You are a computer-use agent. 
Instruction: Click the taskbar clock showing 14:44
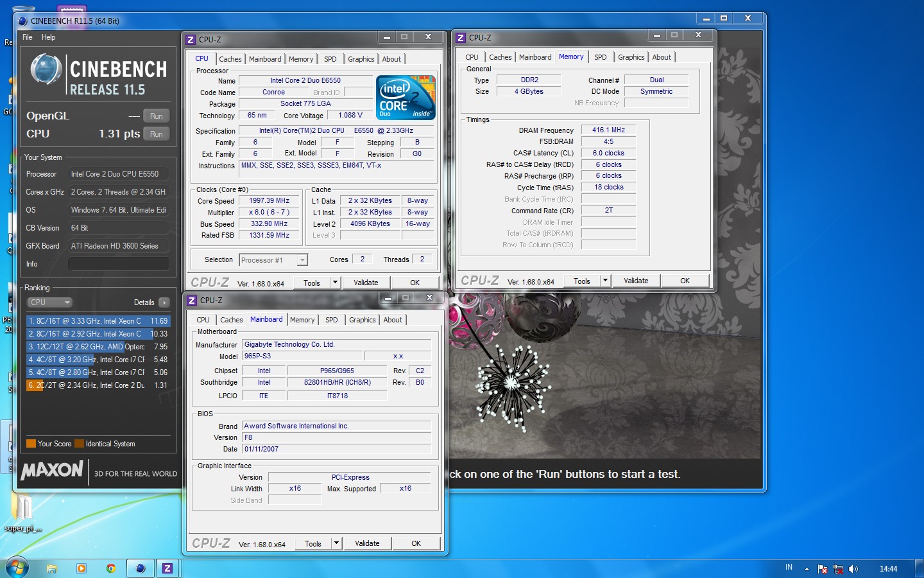coord(889,569)
